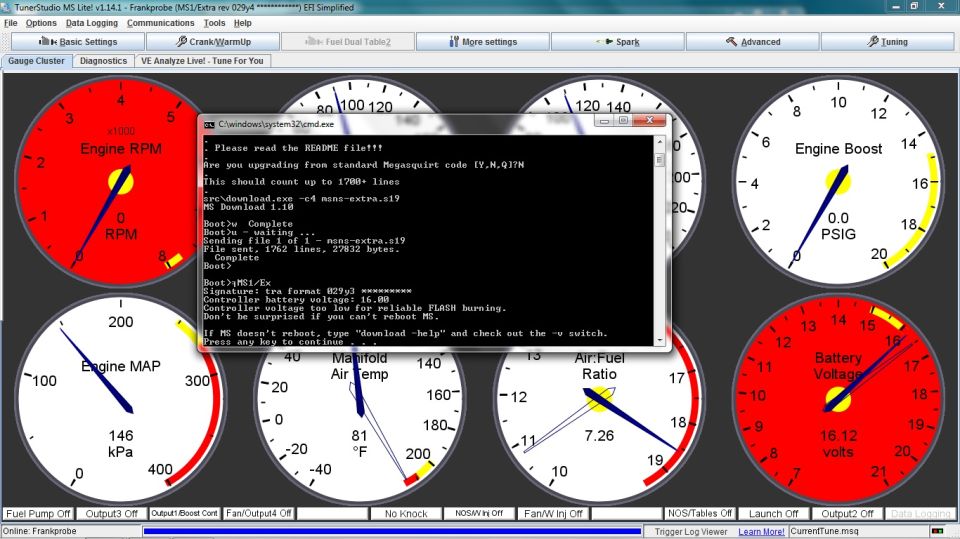Restore down the TunerStudio window
Screen dimensions: 960x539
(914, 6)
